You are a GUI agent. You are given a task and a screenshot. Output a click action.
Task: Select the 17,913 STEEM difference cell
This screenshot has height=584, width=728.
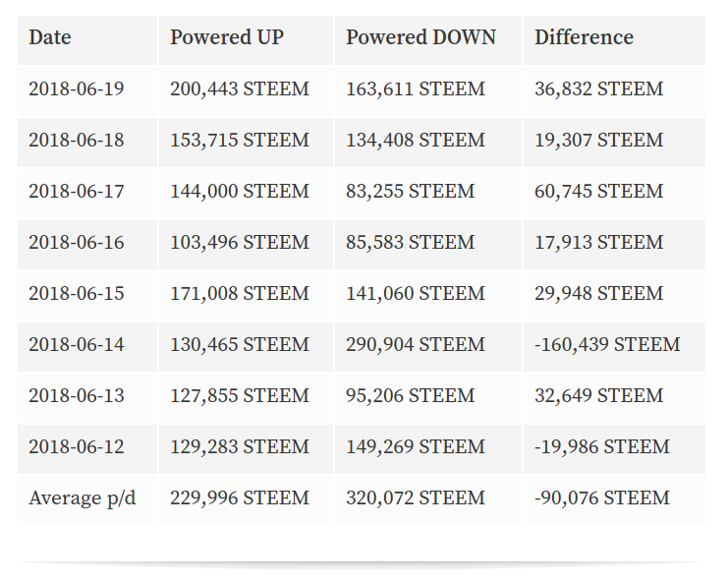click(614, 245)
